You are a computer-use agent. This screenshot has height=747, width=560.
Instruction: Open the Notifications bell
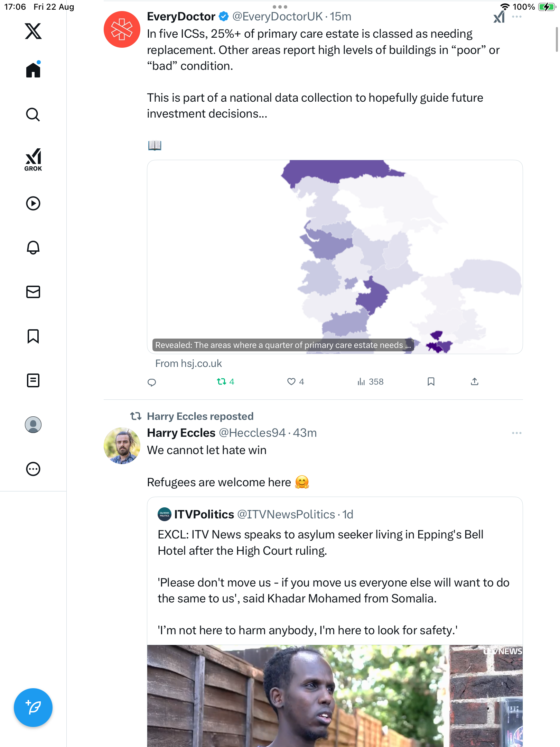tap(33, 248)
